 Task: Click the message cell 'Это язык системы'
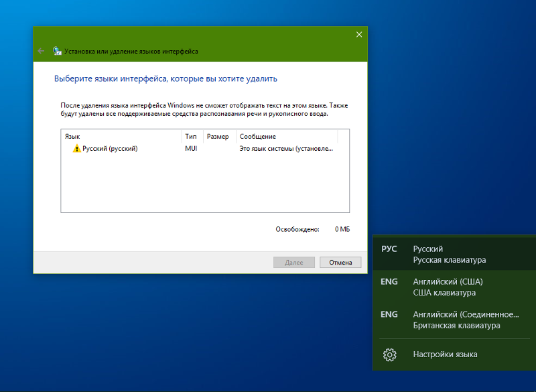[x=286, y=148]
